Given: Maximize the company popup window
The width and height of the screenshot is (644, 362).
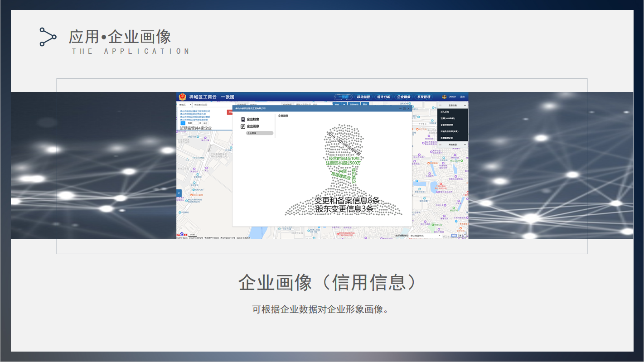Looking at the screenshot, I should click(x=404, y=109).
